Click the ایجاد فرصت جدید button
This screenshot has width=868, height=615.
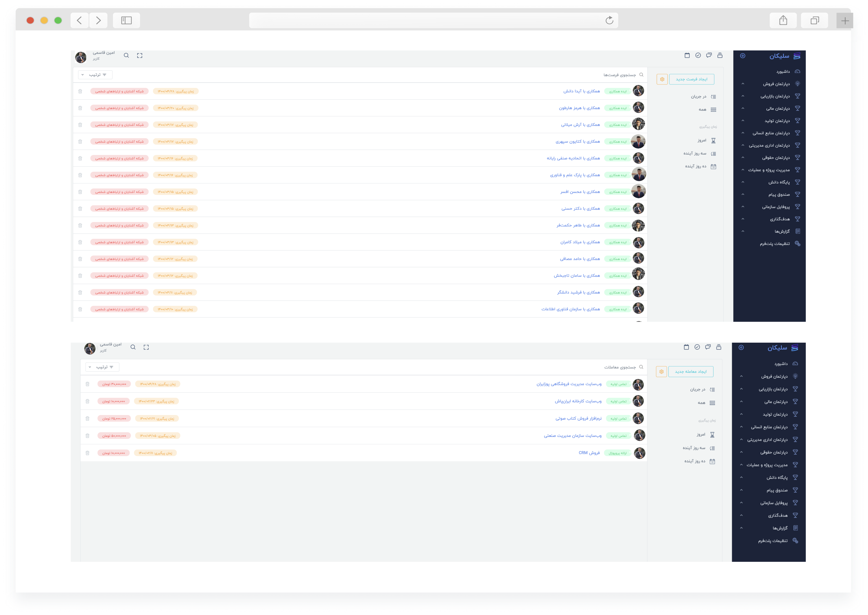(x=691, y=79)
